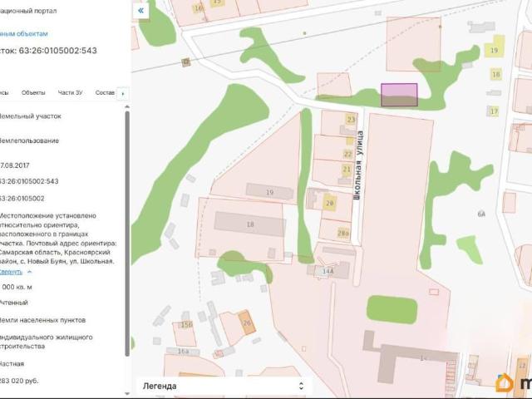Select house number 20 yellow marker
The image size is (532, 399).
[329, 203]
